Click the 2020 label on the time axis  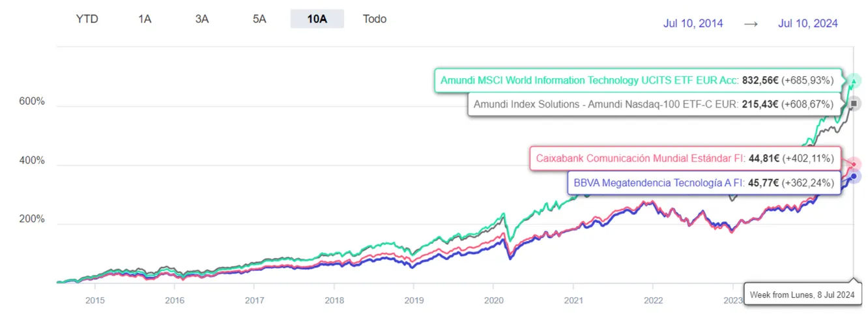(493, 300)
